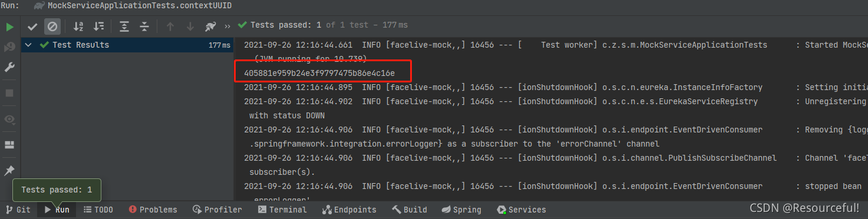Open the Build tool window
Image resolution: width=868 pixels, height=219 pixels.
(x=410, y=210)
